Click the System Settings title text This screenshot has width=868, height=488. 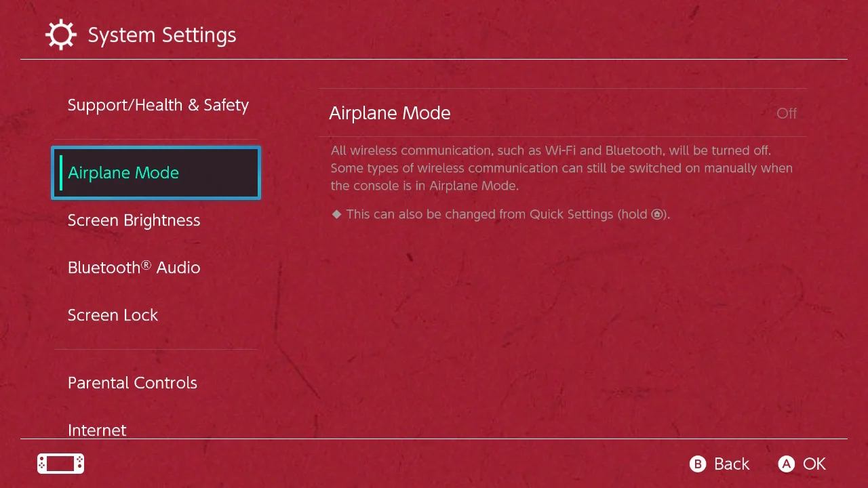tap(162, 35)
